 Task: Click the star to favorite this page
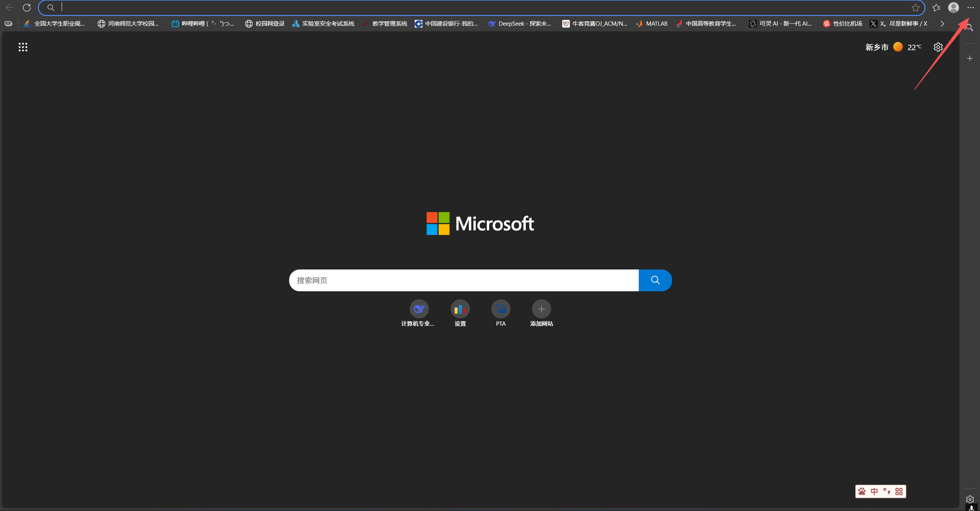point(915,8)
